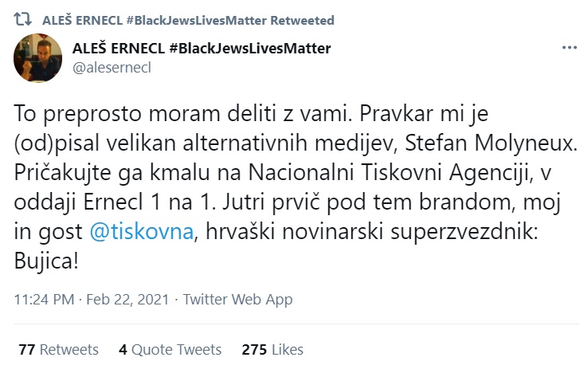Screen dimensions: 588x369
Task: View the 77 Retweets list
Action: coord(58,350)
